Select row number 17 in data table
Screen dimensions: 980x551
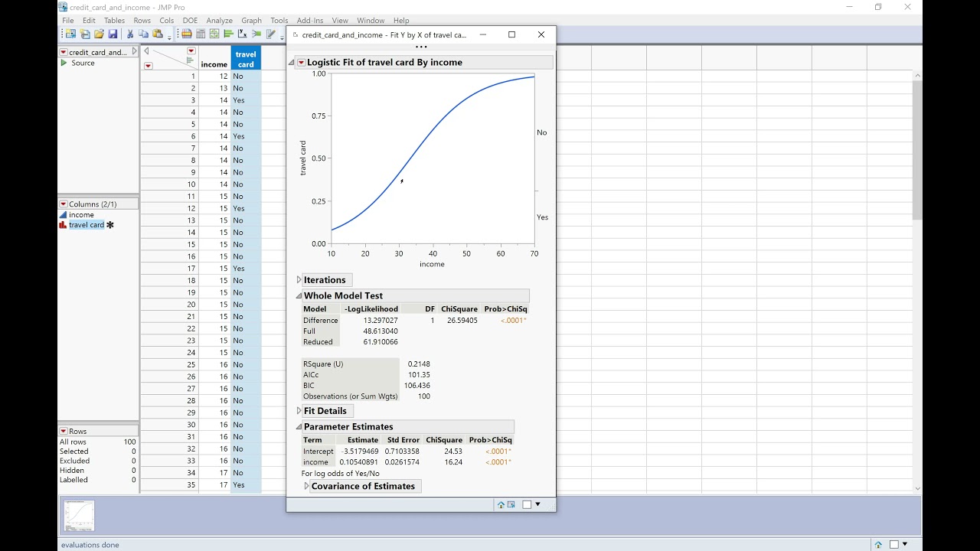169,269
